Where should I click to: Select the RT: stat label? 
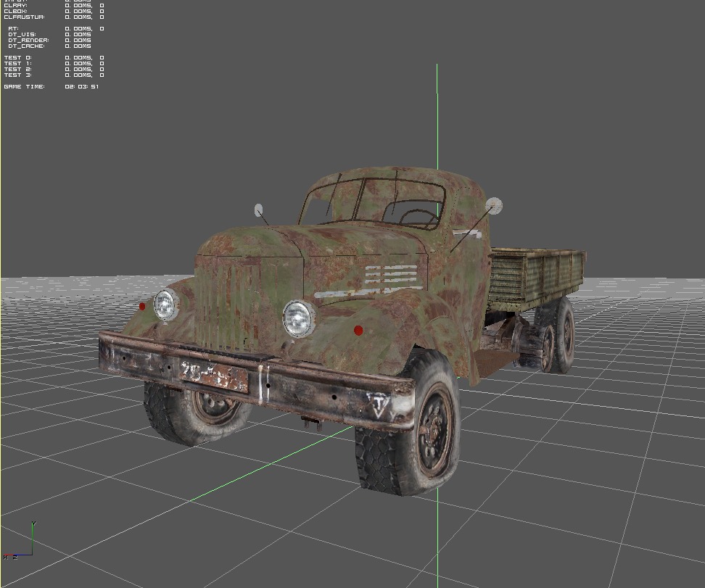pos(13,29)
